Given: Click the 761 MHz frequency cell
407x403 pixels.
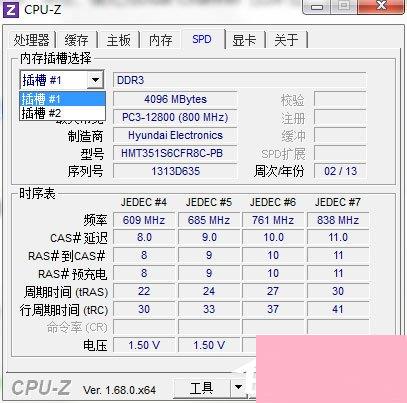Looking at the screenshot, I should pyautogui.click(x=273, y=220).
